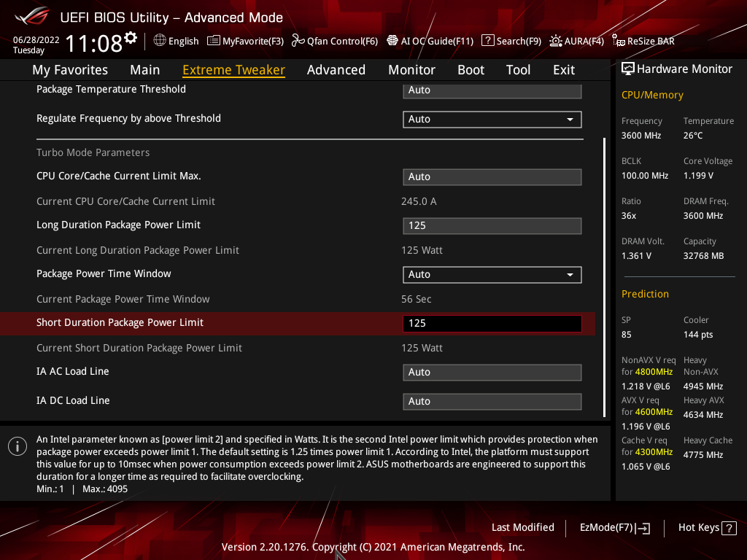Click IA DC Load Line field

point(492,402)
